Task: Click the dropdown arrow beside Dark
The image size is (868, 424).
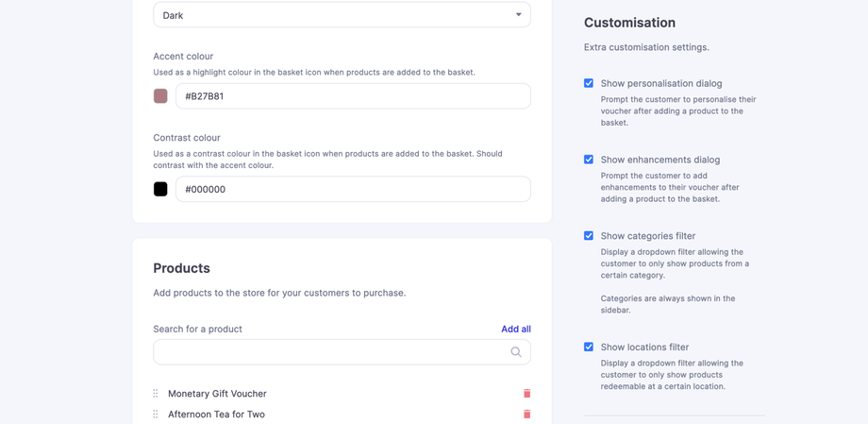Action: tap(518, 15)
